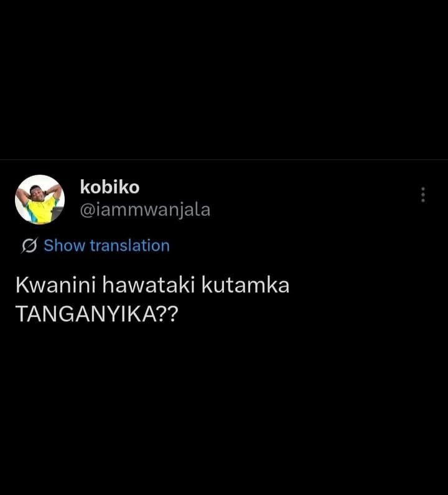Screen dimensions: 448x495
Task: Click the word kutamka in the post text
Action: pos(245,285)
